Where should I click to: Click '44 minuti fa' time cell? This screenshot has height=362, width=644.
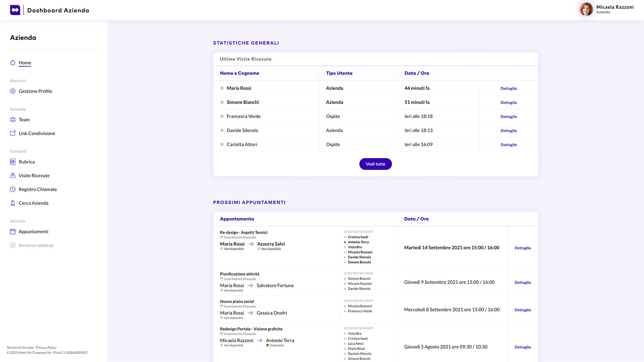417,88
